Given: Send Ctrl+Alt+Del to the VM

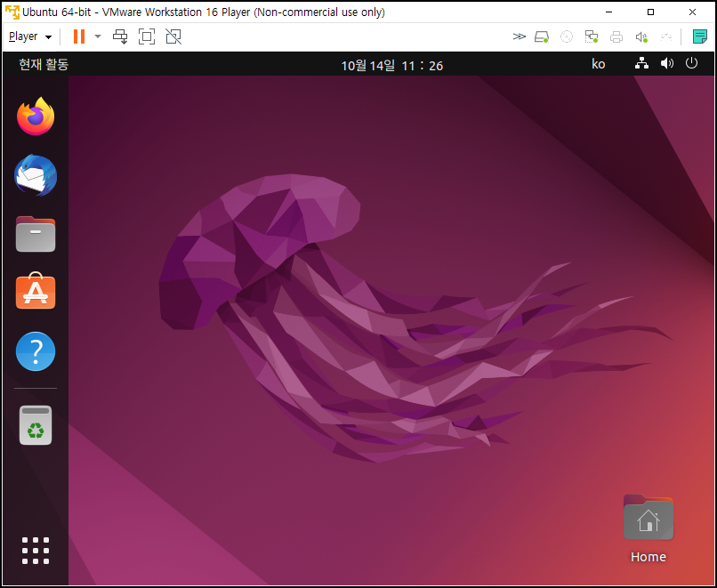Looking at the screenshot, I should click(x=120, y=36).
